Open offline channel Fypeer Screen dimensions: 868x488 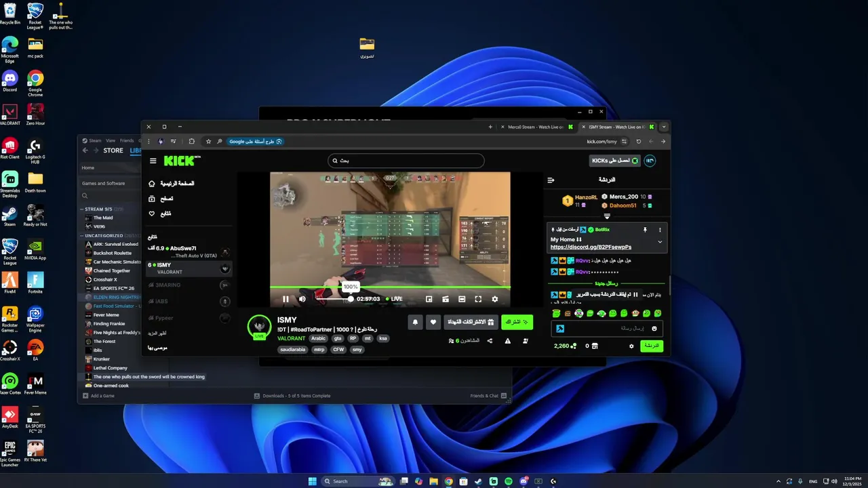tap(189, 317)
